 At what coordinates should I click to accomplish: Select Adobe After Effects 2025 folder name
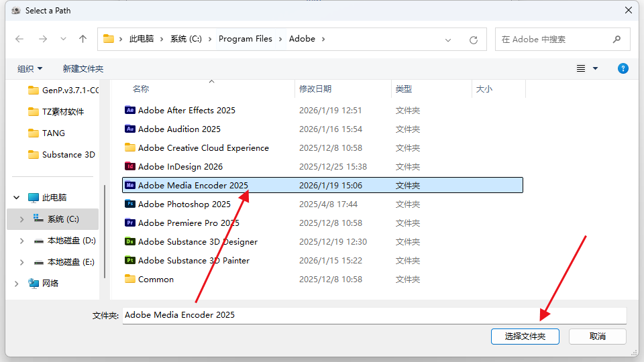[186, 111]
